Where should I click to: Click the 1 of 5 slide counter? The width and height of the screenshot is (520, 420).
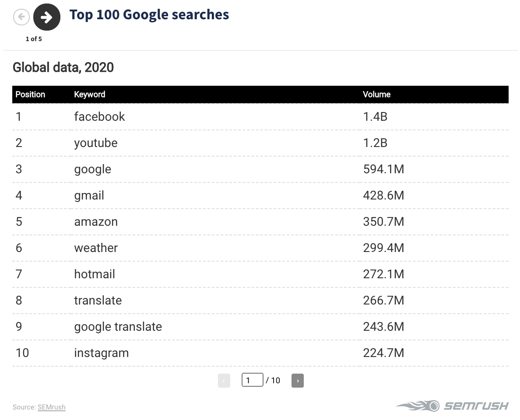34,39
